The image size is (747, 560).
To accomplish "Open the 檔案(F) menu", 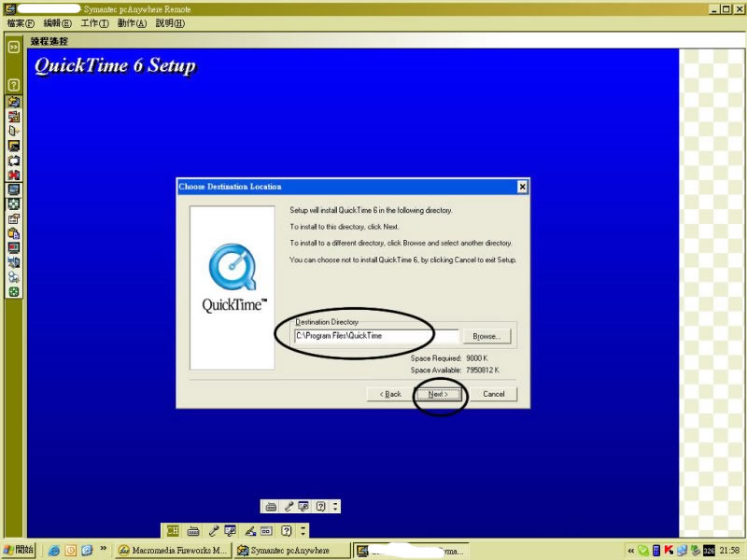I will [x=21, y=22].
